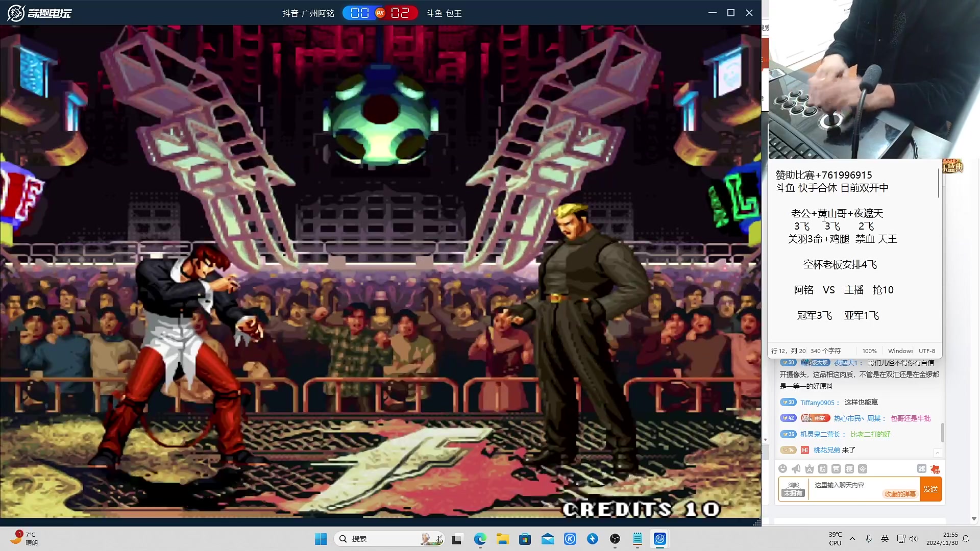Screen dimensions: 980x551
Task: Click the taskbar 搜索 search box
Action: point(389,539)
